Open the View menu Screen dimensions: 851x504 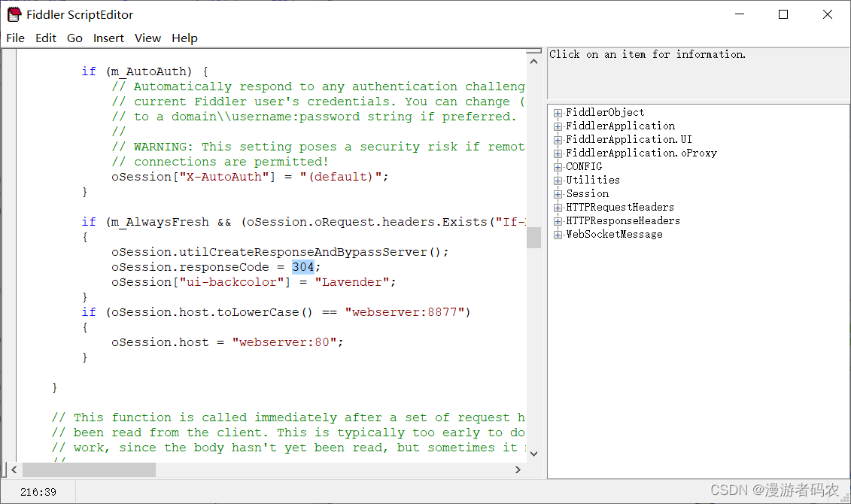(147, 38)
